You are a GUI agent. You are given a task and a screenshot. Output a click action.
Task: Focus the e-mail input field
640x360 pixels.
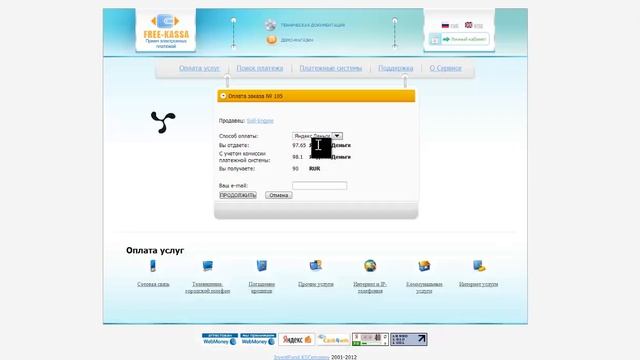tap(320, 186)
